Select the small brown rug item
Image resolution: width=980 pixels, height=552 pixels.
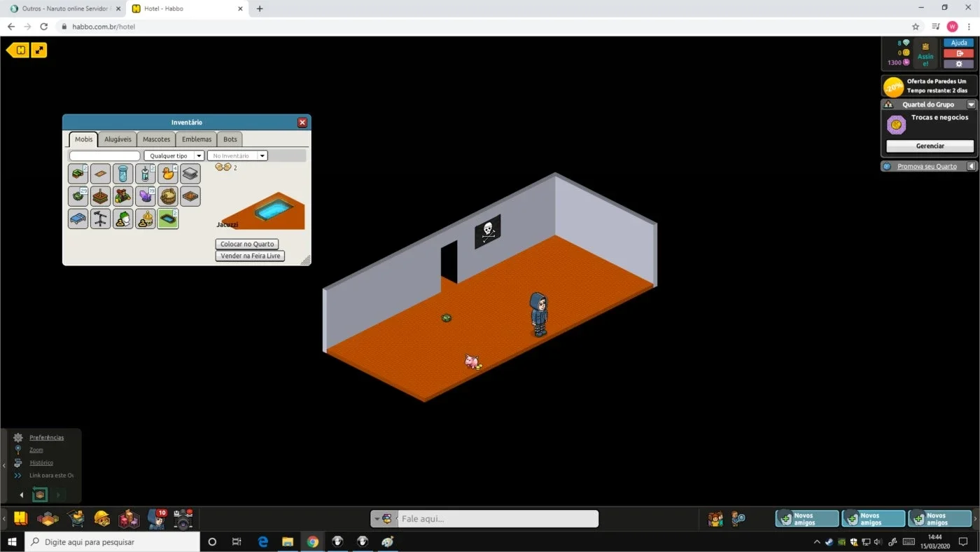[100, 174]
